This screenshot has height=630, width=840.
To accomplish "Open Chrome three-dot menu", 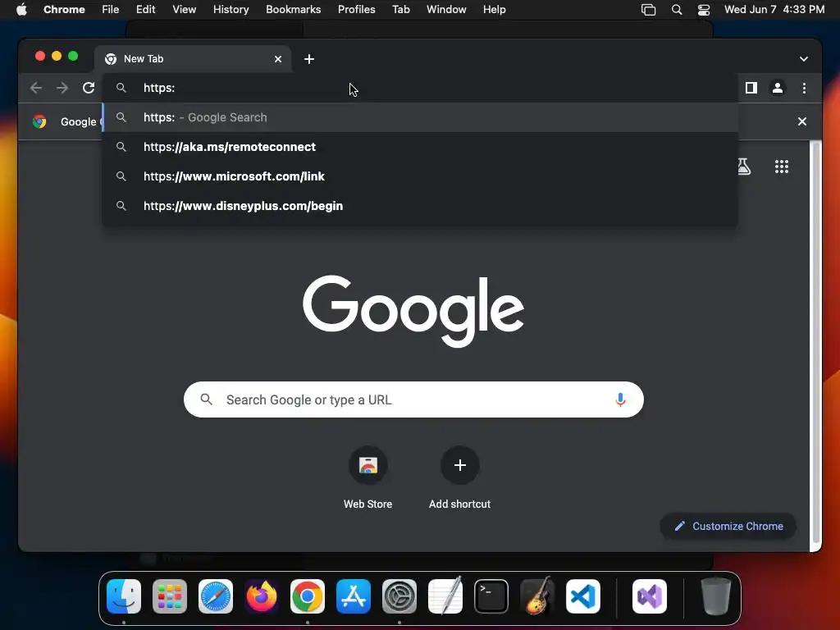I will pos(804,88).
